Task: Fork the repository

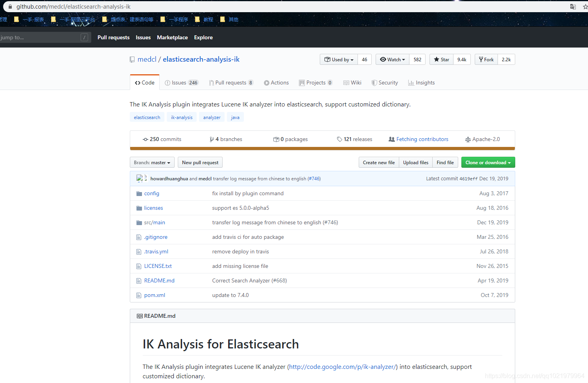Action: 486,59
